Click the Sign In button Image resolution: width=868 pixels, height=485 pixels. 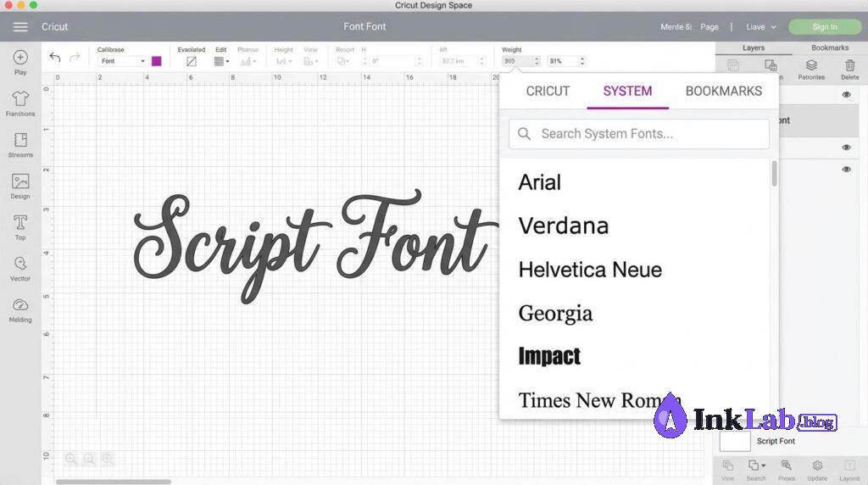(x=824, y=26)
